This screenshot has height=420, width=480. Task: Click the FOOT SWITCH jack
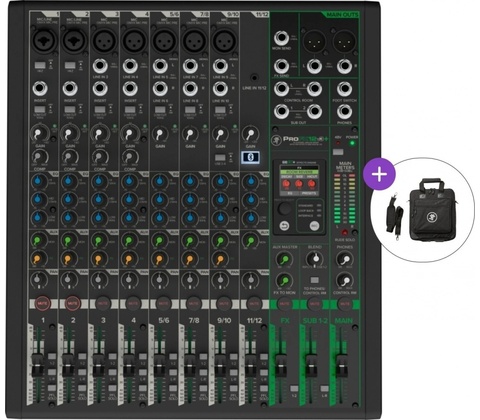[344, 89]
